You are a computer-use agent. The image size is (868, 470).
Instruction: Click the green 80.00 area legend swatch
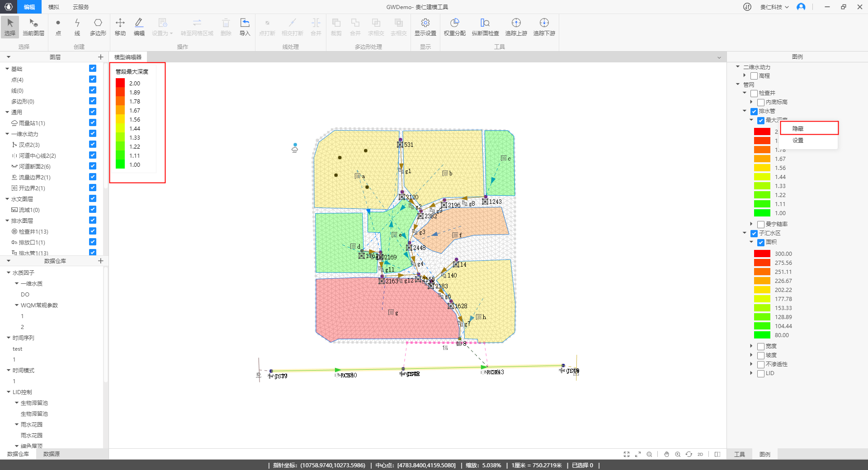coord(762,335)
